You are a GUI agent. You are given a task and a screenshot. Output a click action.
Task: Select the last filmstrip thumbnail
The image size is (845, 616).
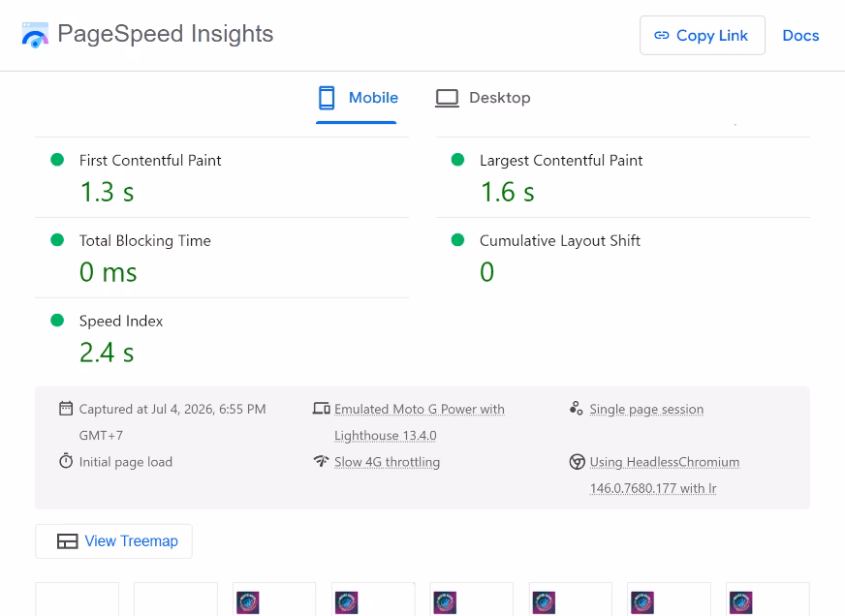pos(767,599)
